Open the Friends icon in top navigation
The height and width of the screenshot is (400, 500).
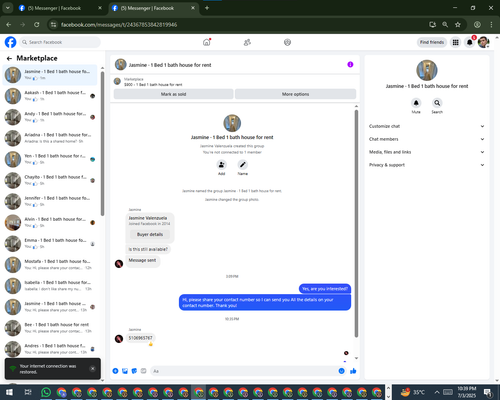(x=247, y=42)
